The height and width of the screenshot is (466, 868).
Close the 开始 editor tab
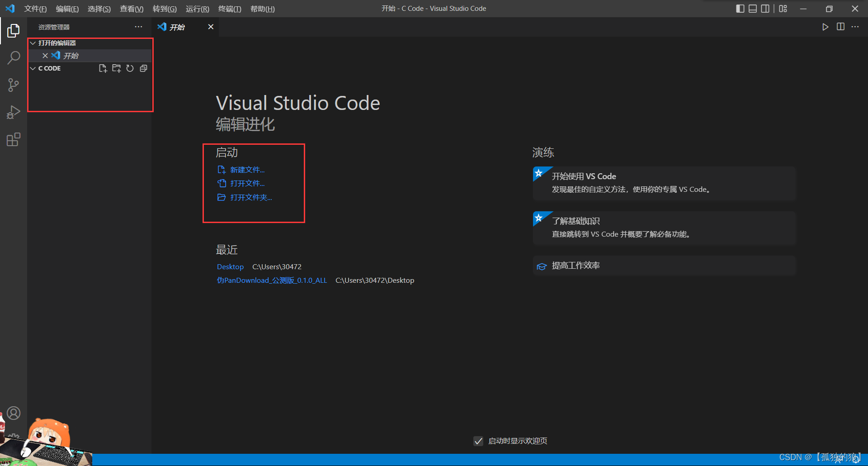211,27
